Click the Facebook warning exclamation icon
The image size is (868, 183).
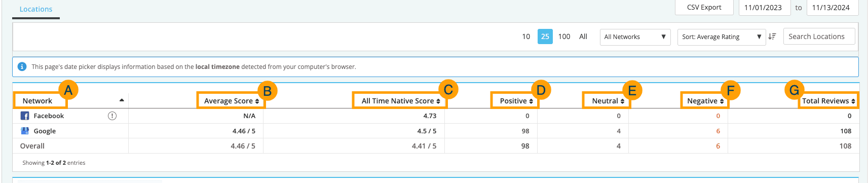(112, 116)
